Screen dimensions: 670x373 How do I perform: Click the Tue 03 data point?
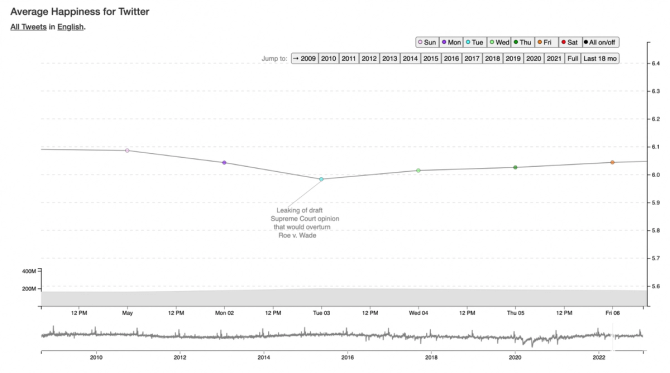(321, 179)
